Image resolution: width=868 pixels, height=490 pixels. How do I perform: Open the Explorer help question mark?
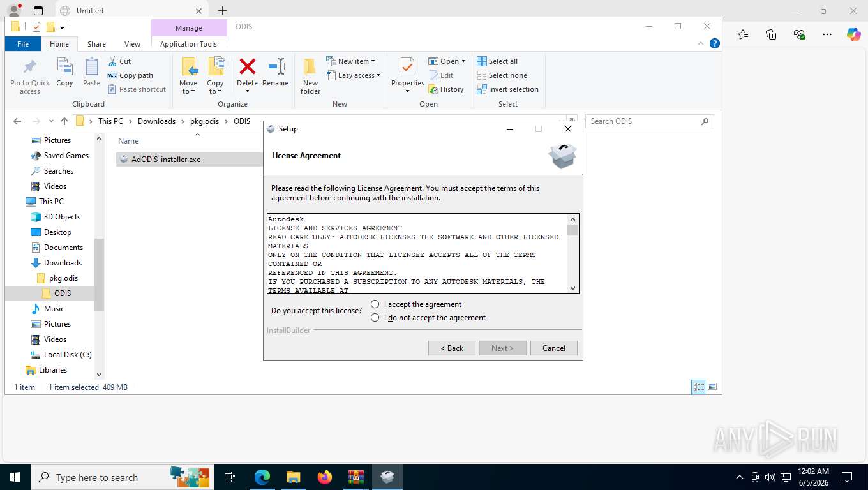click(715, 44)
